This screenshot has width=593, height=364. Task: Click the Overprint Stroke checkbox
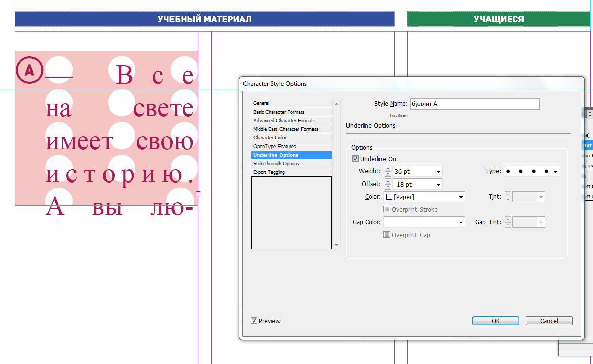[387, 209]
